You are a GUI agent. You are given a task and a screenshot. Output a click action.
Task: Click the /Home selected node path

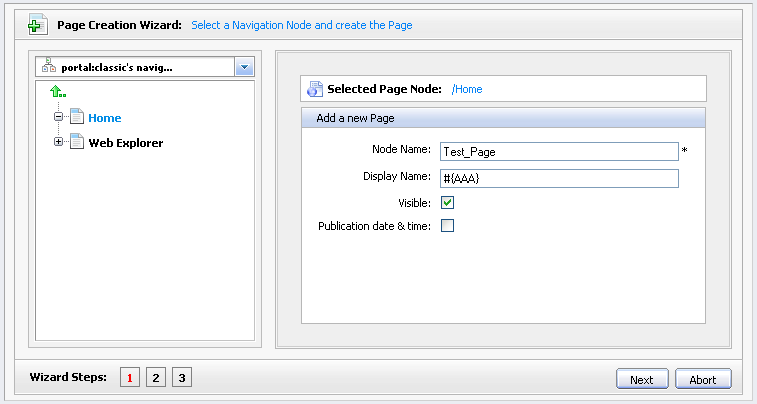(467, 89)
